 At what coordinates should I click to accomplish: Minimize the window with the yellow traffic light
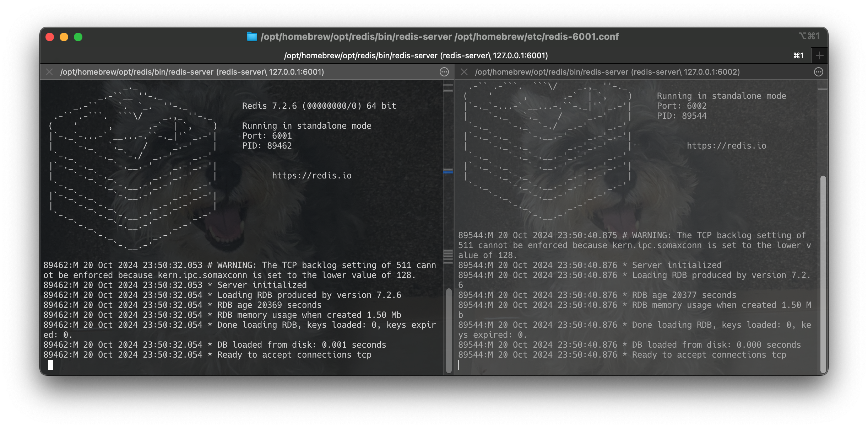(64, 37)
